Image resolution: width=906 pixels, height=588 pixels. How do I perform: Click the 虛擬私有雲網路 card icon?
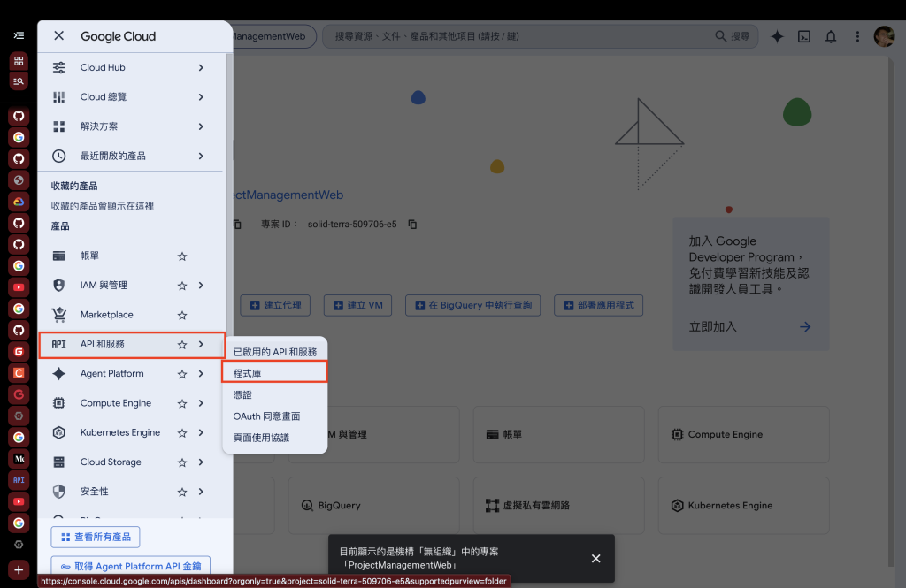(492, 506)
